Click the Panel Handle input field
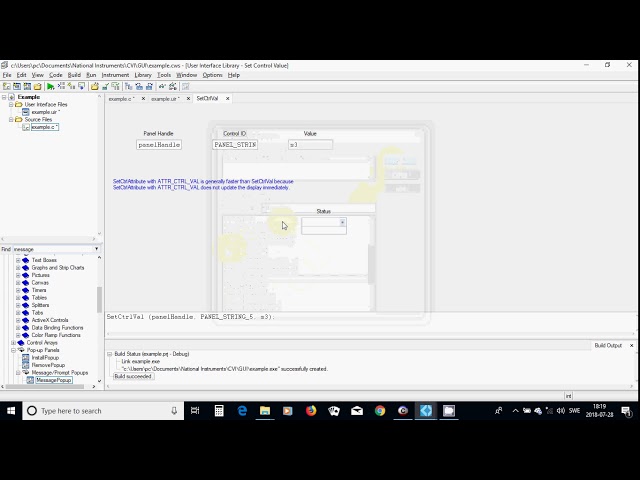The height and width of the screenshot is (480, 640). (x=159, y=145)
